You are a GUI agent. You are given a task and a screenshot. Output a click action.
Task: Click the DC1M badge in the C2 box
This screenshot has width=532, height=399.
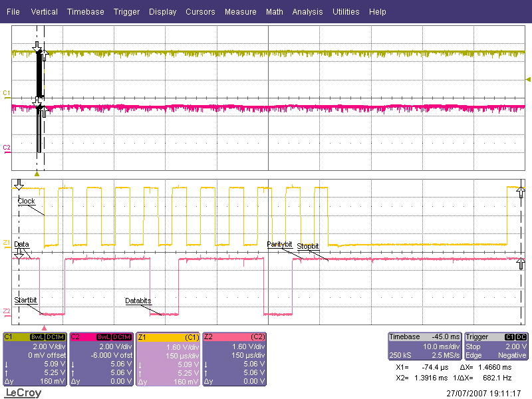pos(122,337)
